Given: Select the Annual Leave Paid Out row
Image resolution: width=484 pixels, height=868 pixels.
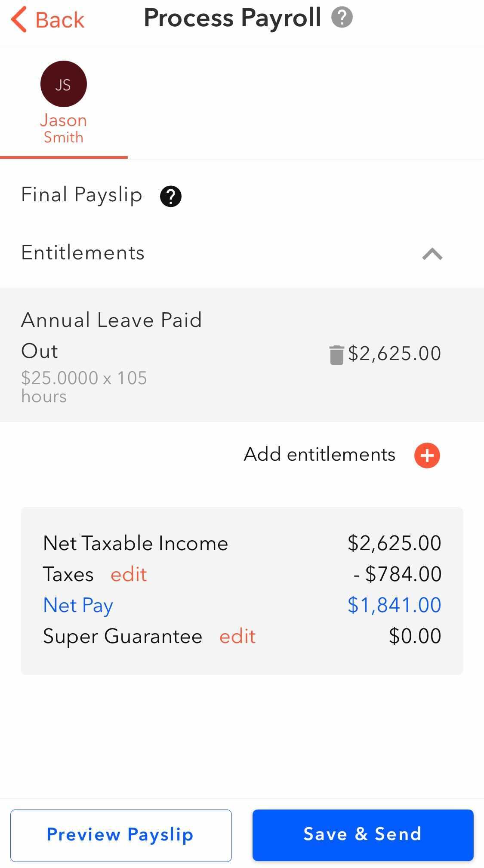Looking at the screenshot, I should tap(172, 355).
